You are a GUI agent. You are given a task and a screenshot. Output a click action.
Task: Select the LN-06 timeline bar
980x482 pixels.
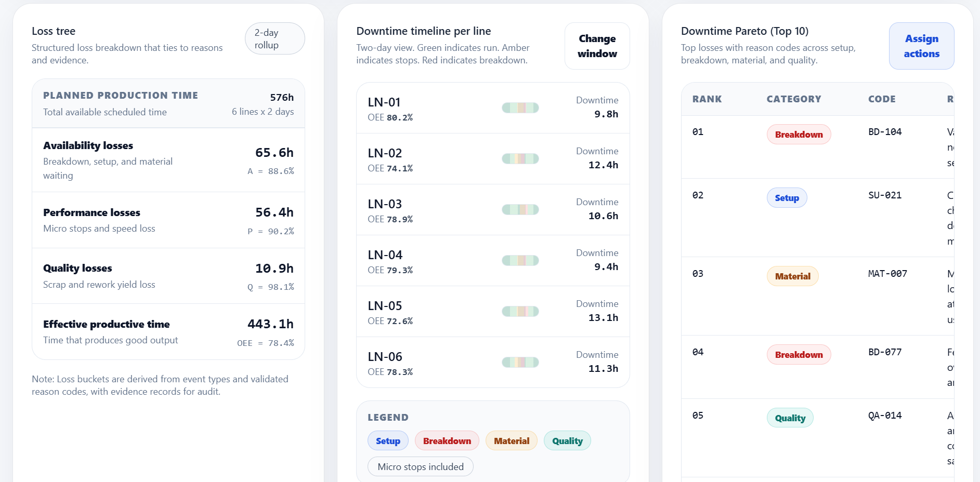(x=520, y=363)
